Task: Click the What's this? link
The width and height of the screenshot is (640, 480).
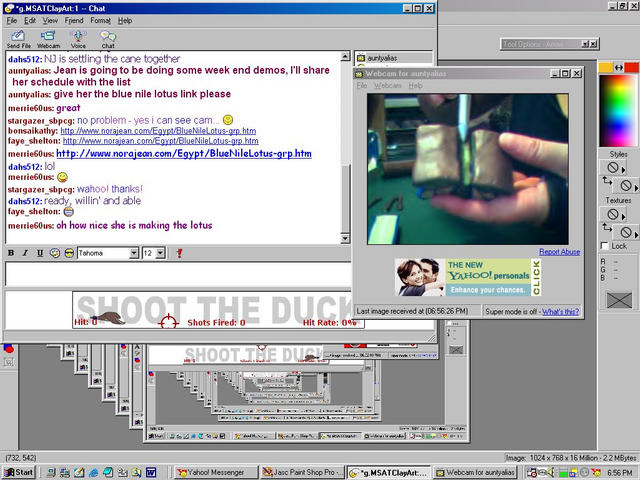Action: [560, 311]
